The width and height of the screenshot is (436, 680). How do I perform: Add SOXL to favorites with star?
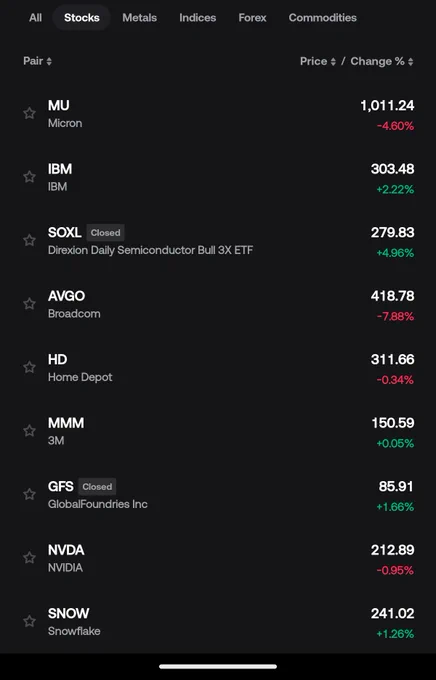pyautogui.click(x=30, y=240)
